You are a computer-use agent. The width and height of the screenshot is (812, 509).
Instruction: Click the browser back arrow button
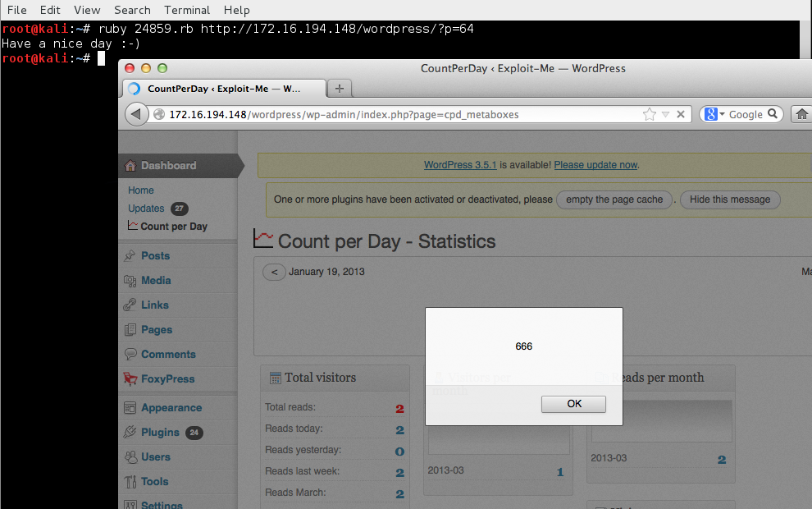coord(136,114)
